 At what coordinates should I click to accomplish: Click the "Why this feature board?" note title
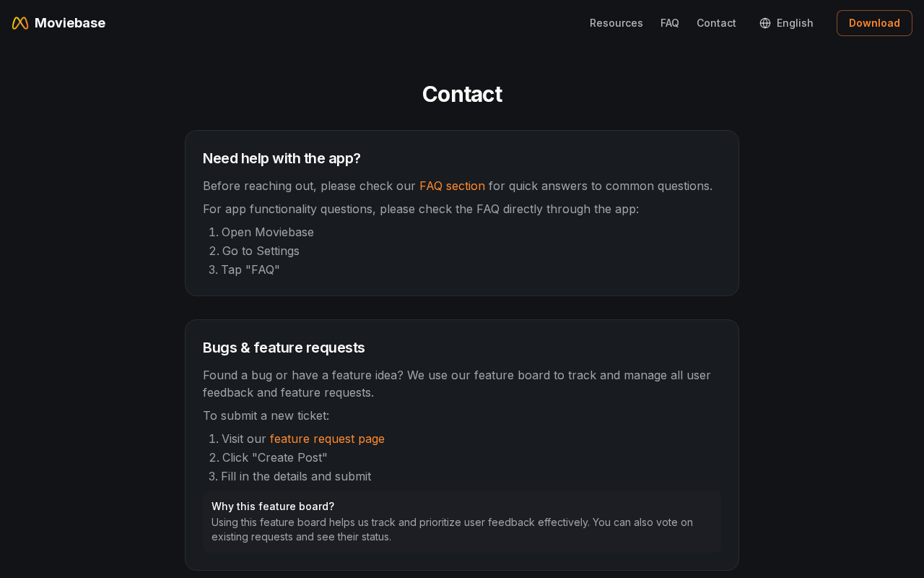point(273,506)
